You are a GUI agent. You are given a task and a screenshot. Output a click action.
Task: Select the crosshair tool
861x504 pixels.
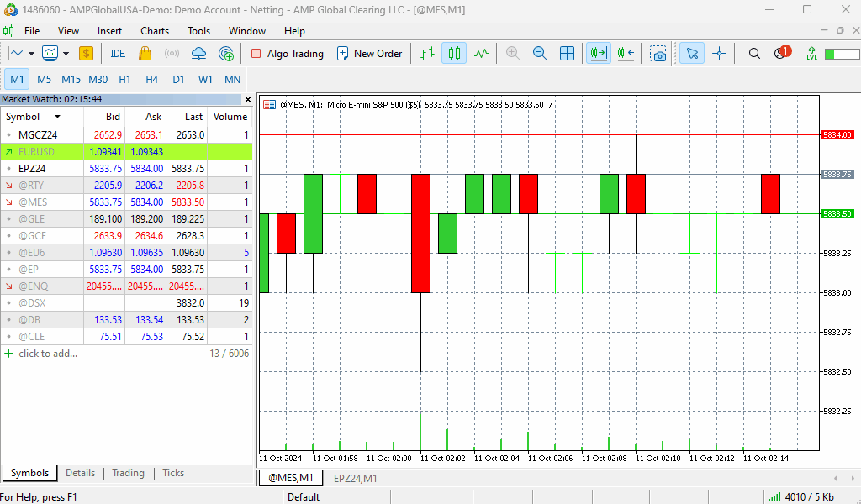tap(719, 53)
